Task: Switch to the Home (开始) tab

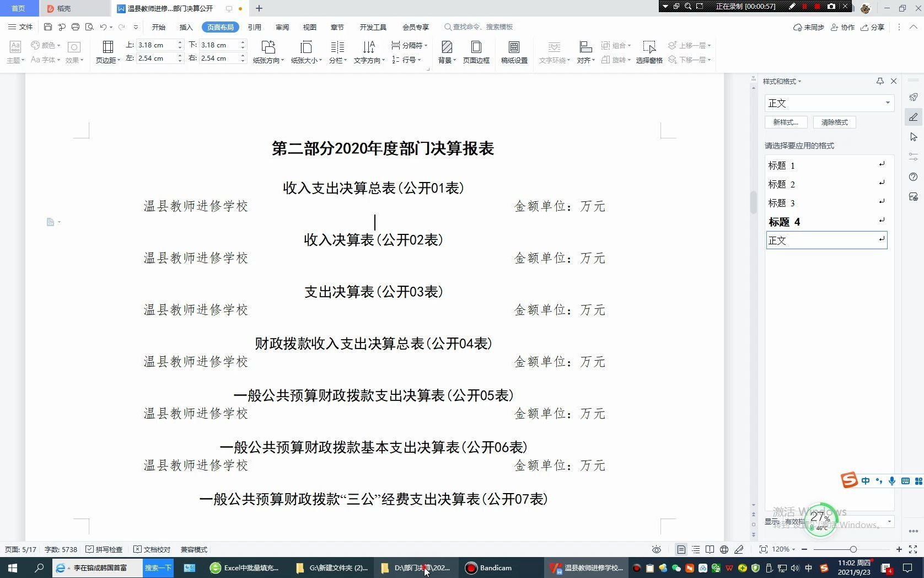Action: click(159, 27)
